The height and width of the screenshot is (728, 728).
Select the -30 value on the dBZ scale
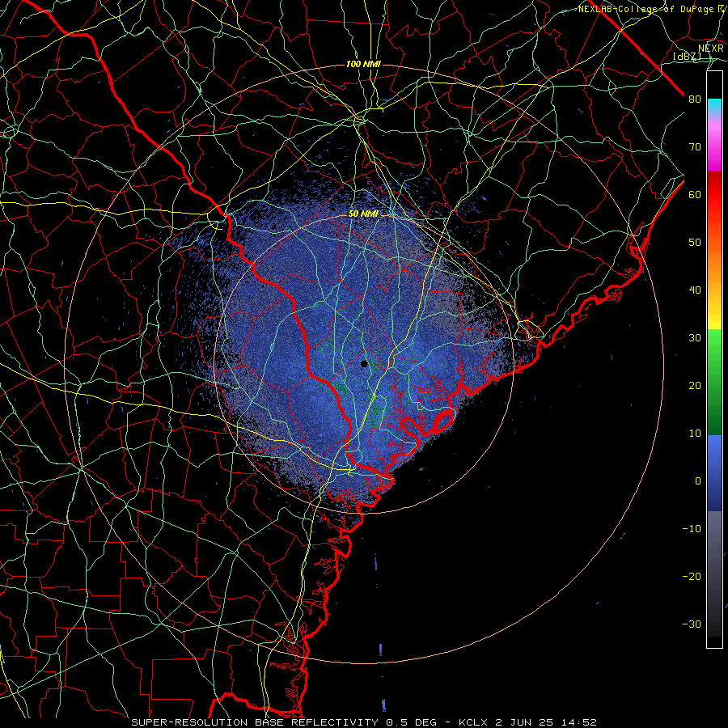[x=692, y=624]
